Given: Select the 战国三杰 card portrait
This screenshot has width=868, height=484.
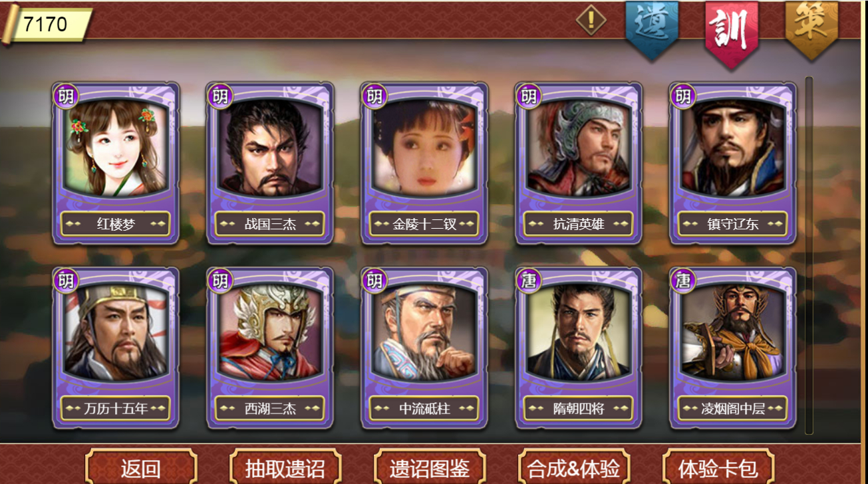Looking at the screenshot, I should (270, 149).
